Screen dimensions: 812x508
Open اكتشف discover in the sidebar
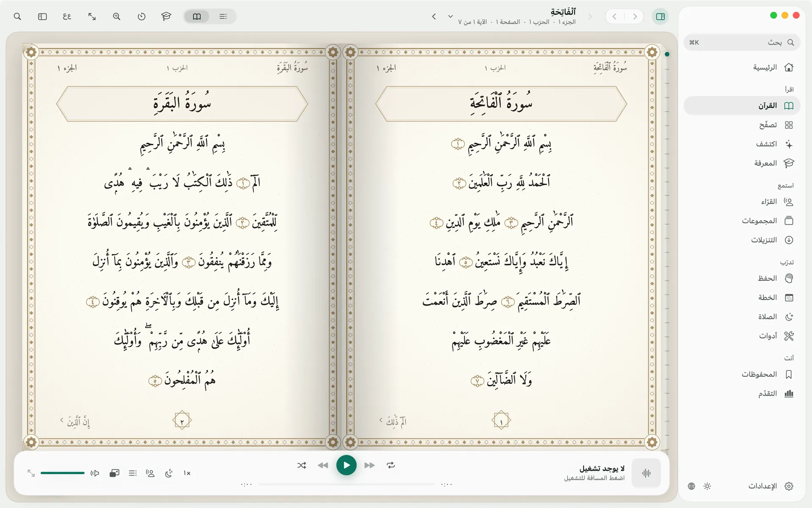click(x=742, y=144)
